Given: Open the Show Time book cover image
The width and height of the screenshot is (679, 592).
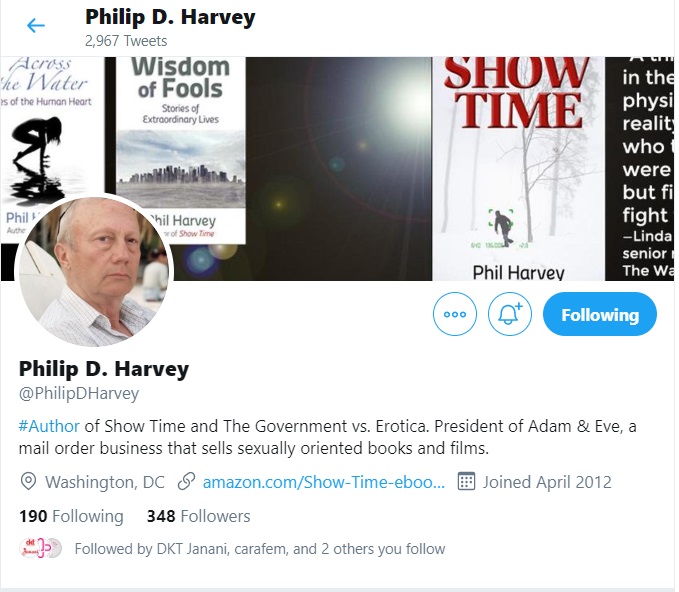Looking at the screenshot, I should (518, 169).
